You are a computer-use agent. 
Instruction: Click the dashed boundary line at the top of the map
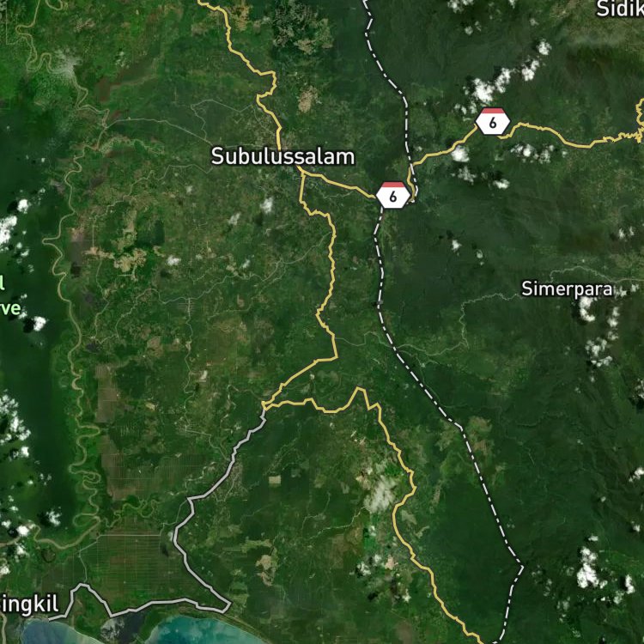[368, 16]
